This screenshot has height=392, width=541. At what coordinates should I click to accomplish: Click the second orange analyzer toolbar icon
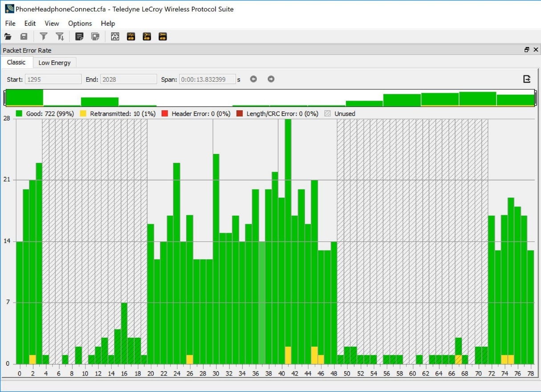point(147,37)
